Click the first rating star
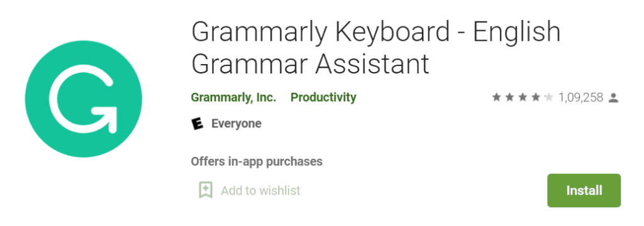644x226 pixels. (x=497, y=97)
